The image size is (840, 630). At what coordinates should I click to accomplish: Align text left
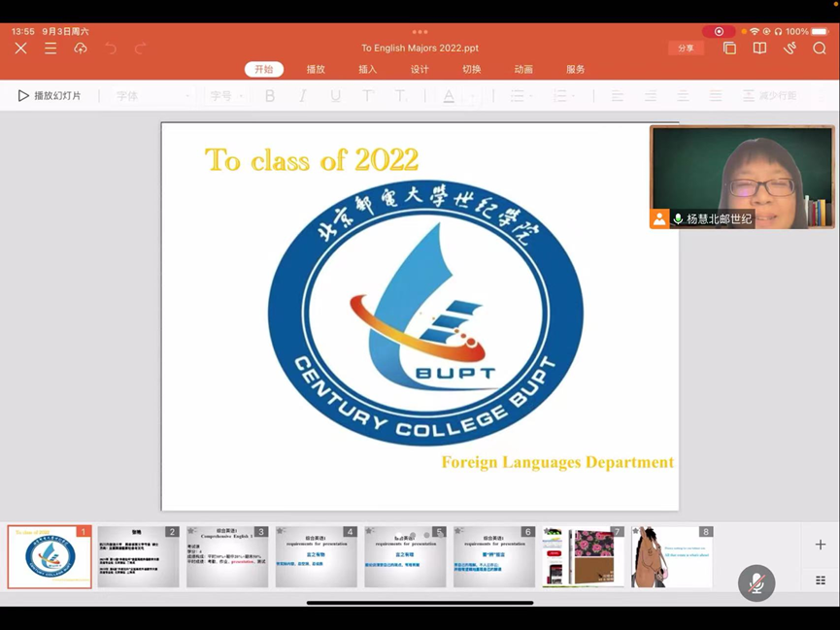[618, 96]
